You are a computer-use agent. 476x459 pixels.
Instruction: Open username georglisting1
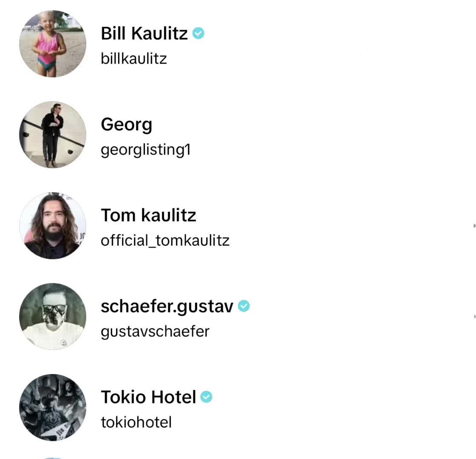[x=146, y=150]
